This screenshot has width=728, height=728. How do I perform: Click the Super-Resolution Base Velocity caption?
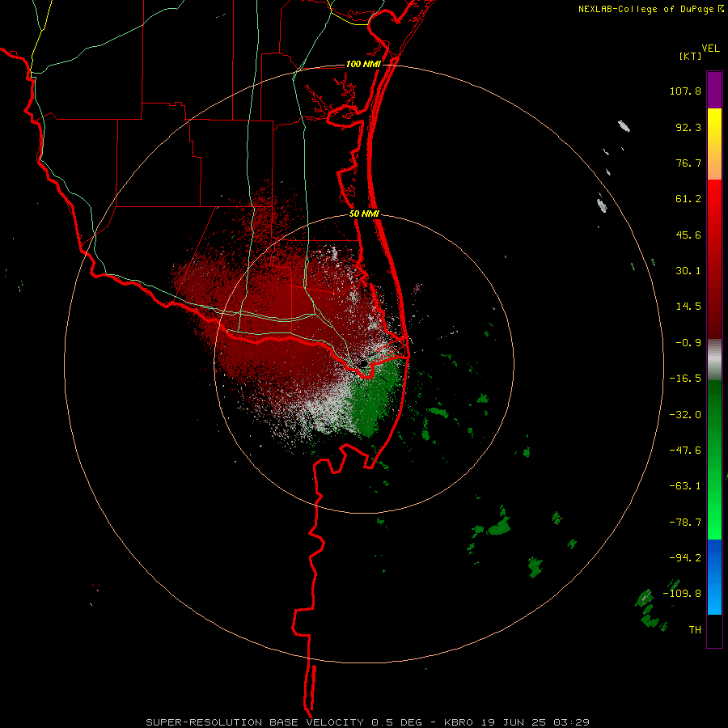pos(368,722)
